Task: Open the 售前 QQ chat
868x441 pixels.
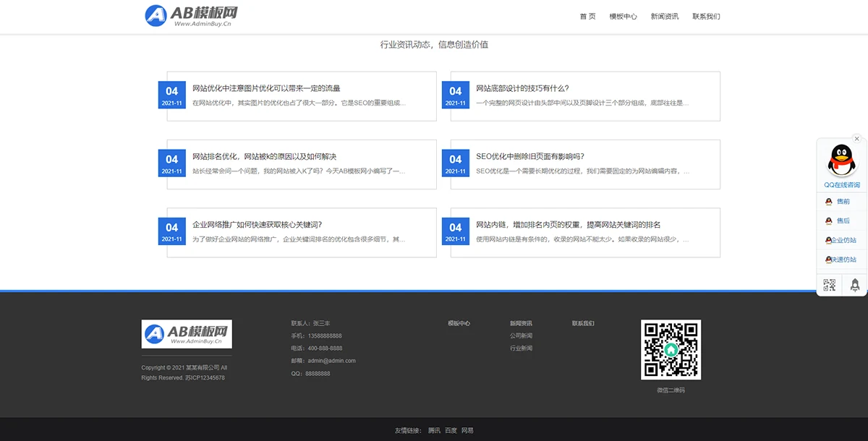Action: click(842, 202)
